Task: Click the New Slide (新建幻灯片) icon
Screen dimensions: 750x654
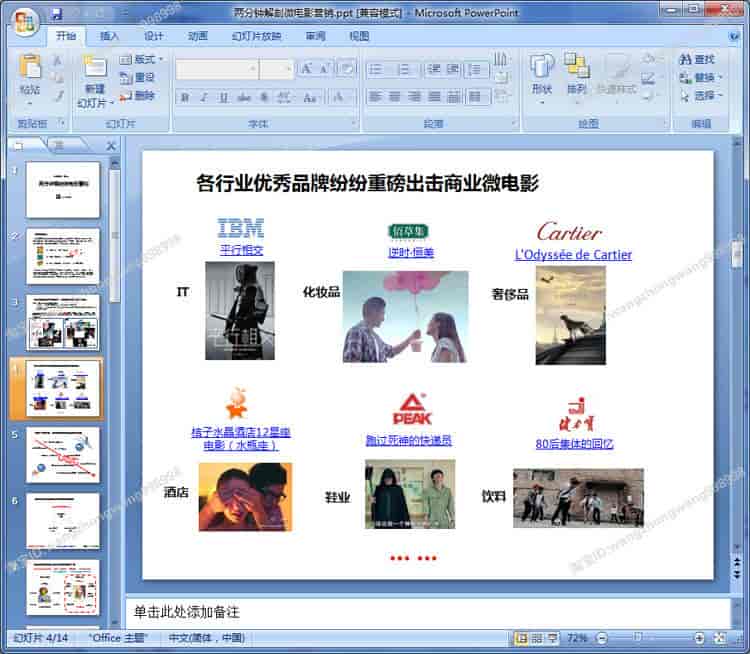Action: (x=94, y=70)
